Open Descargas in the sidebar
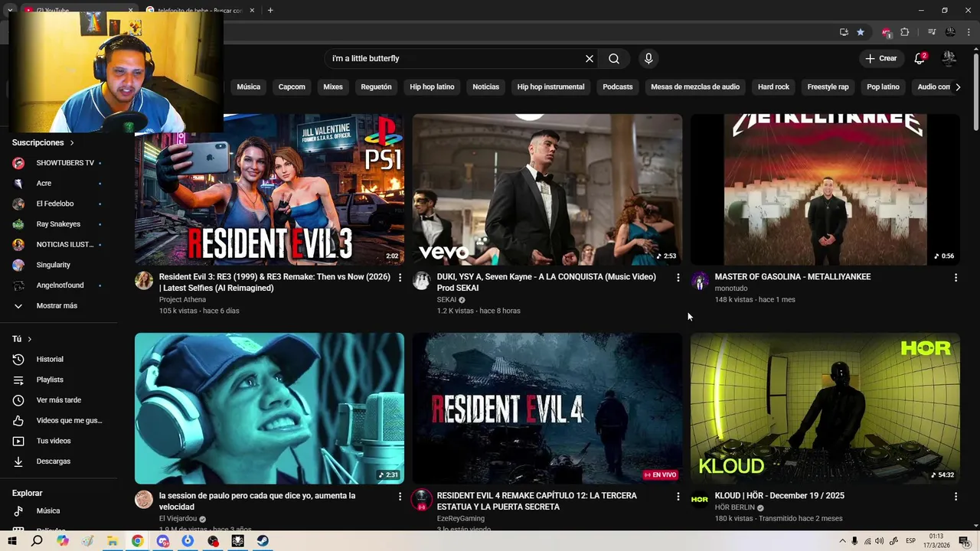980x551 pixels. coord(58,461)
